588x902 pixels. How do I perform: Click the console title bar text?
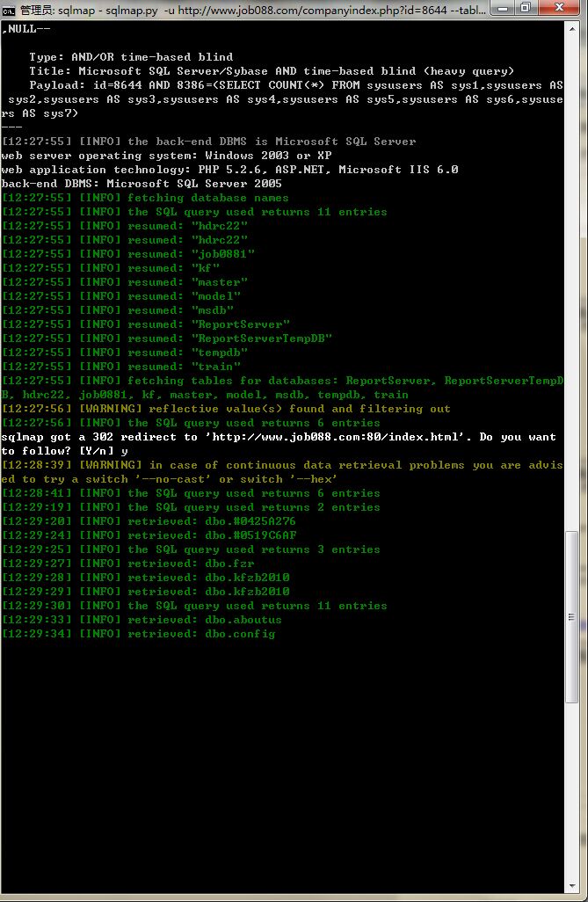[x=254, y=10]
